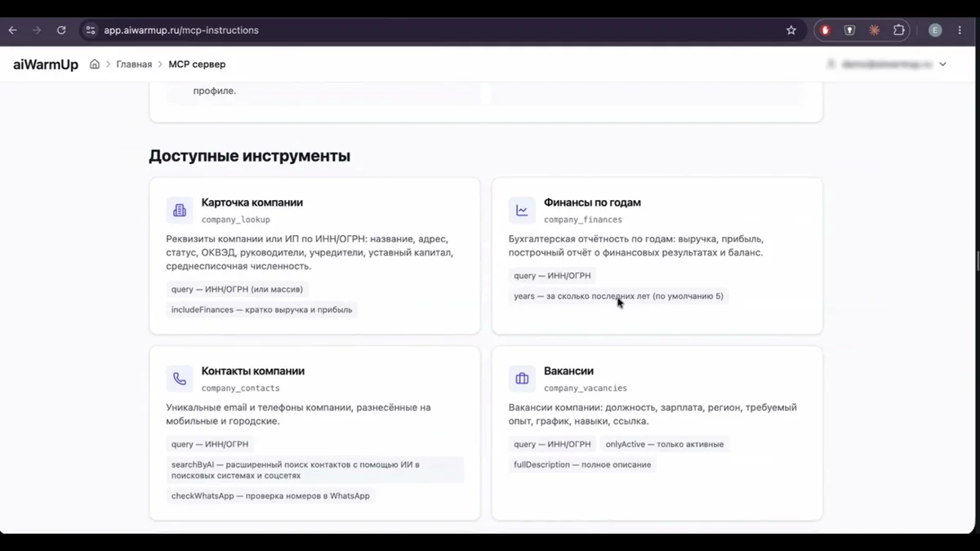The image size is (980, 551).
Task: Open site info icon in address bar
Action: [91, 30]
